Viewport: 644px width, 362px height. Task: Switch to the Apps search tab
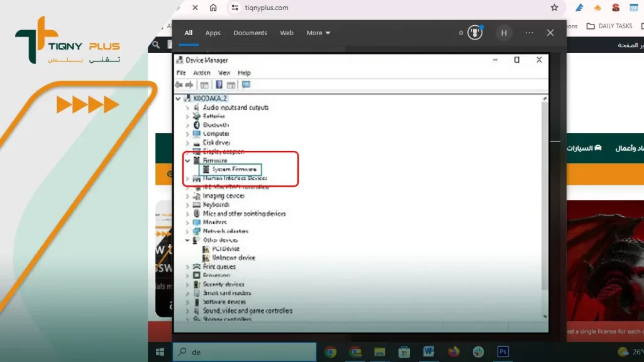pyautogui.click(x=213, y=33)
